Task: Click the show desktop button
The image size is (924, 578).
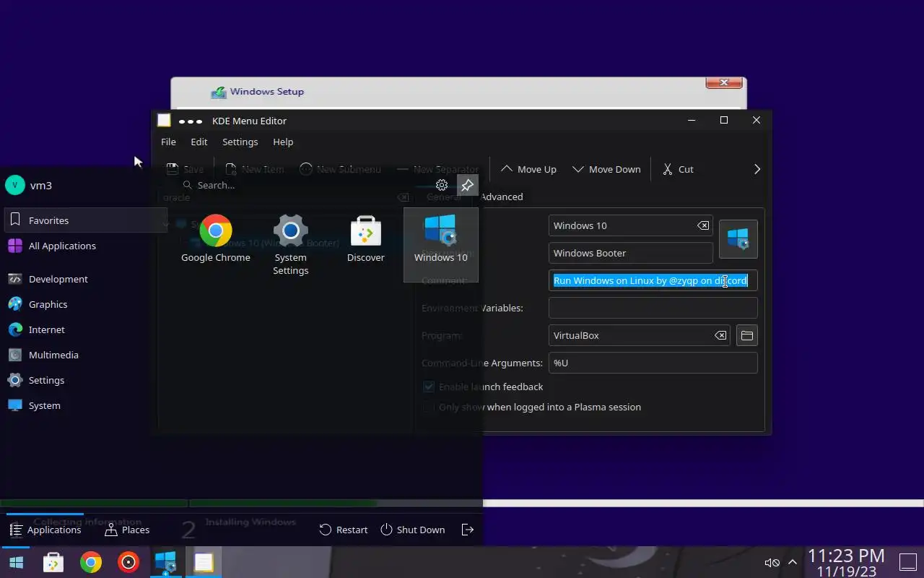Action: [x=908, y=562]
